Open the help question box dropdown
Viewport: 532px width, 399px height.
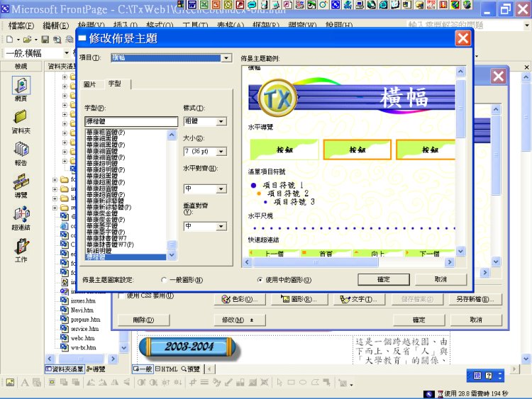[526, 25]
